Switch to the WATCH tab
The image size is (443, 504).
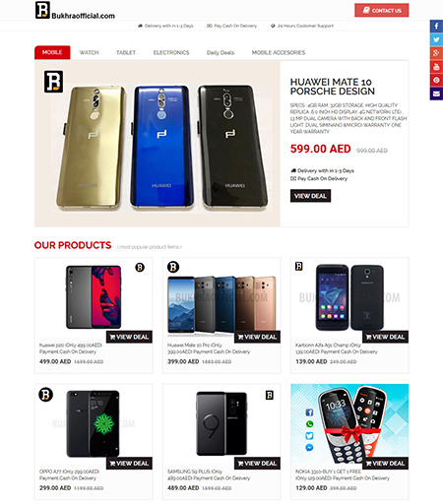[89, 52]
